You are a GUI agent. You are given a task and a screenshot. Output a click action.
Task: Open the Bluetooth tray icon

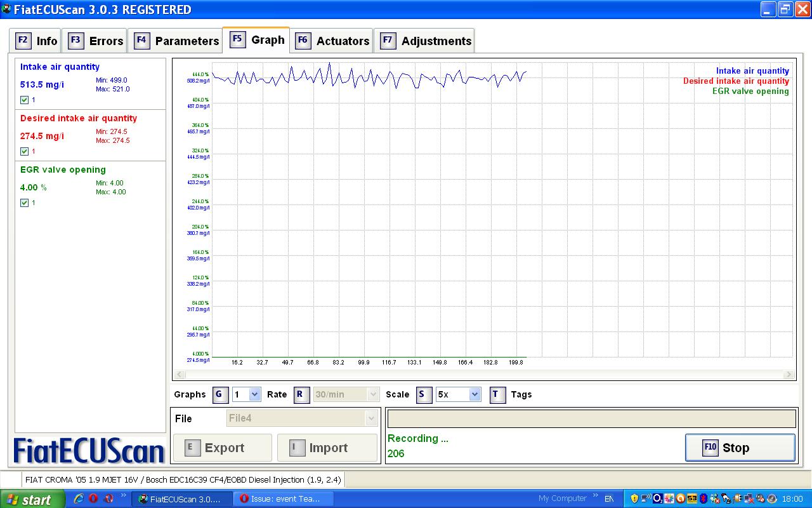704,498
